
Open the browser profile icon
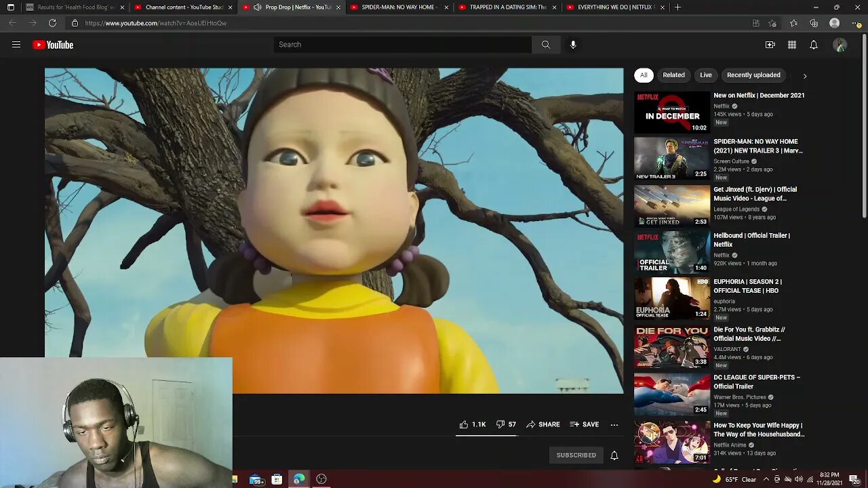(835, 23)
